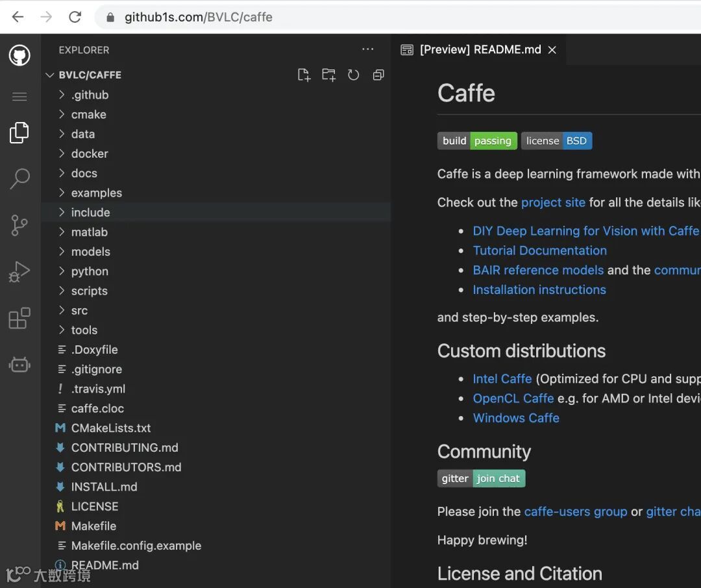Open the Makefile file
Viewport: 701px width, 588px height.
[93, 526]
